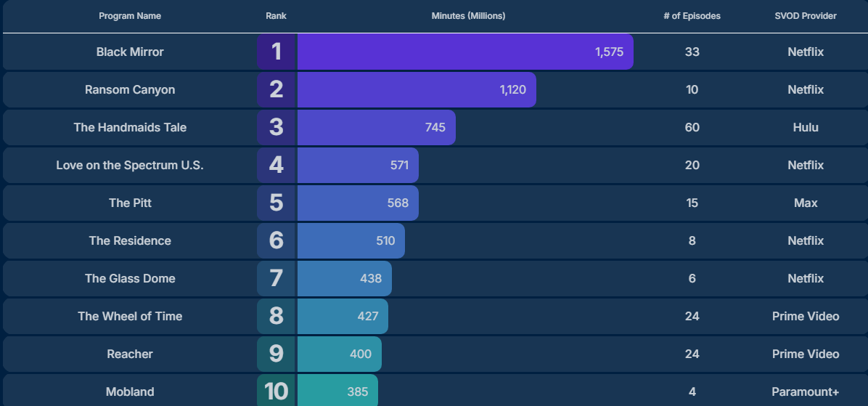The image size is (868, 406).
Task: Click The Glass Dome program name
Action: (130, 279)
